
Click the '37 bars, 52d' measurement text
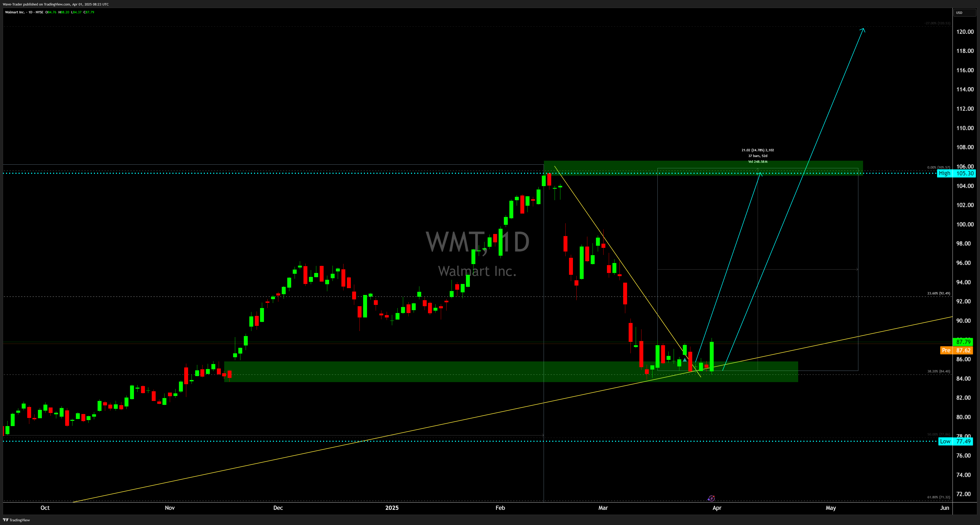(757, 156)
